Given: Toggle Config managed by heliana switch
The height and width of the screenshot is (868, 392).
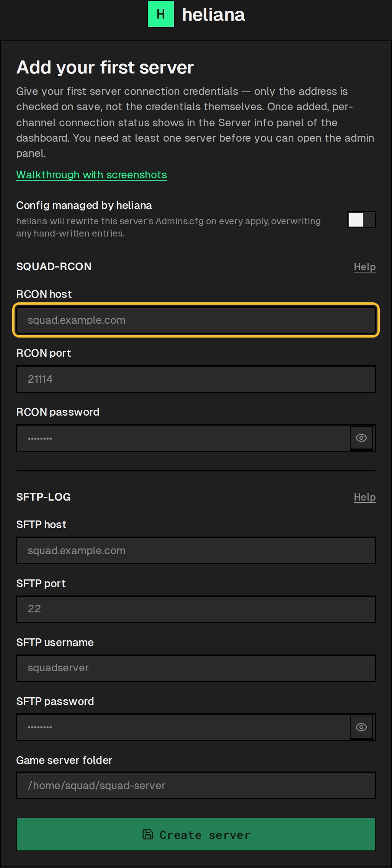Looking at the screenshot, I should (361, 220).
